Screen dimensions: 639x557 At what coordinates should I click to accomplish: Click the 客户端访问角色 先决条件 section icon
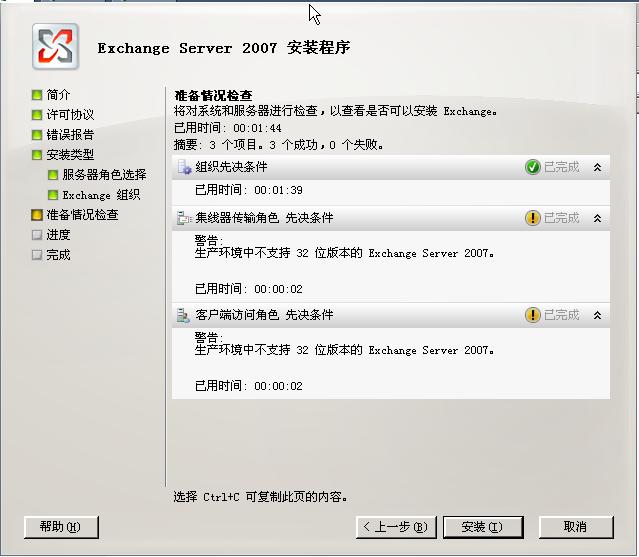click(x=183, y=315)
